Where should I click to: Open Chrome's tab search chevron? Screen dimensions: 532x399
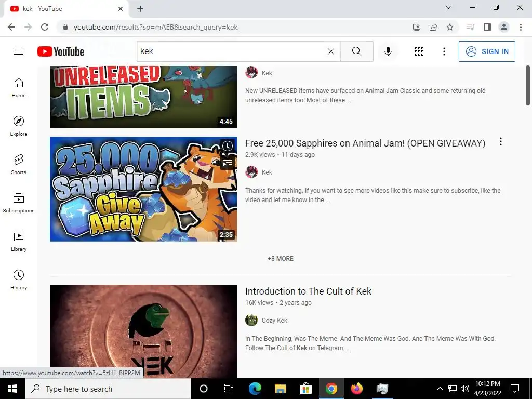(448, 7)
